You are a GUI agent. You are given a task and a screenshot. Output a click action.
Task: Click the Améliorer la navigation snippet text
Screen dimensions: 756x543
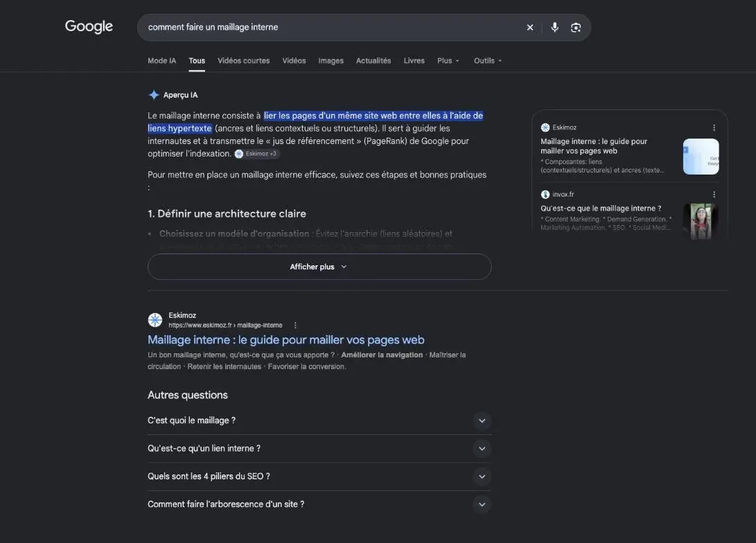(382, 355)
